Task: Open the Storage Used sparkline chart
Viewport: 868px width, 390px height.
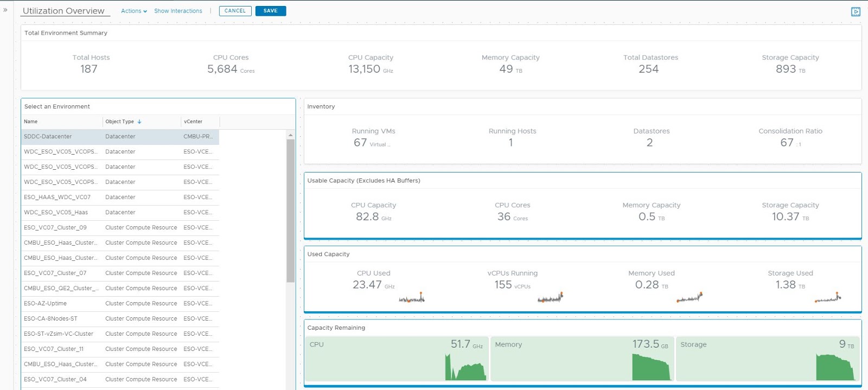Action: click(828, 298)
